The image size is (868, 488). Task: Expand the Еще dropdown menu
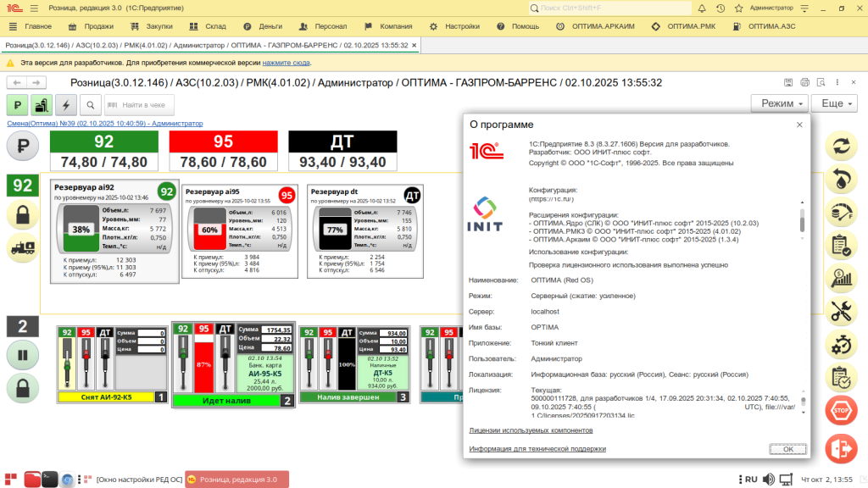coord(837,103)
